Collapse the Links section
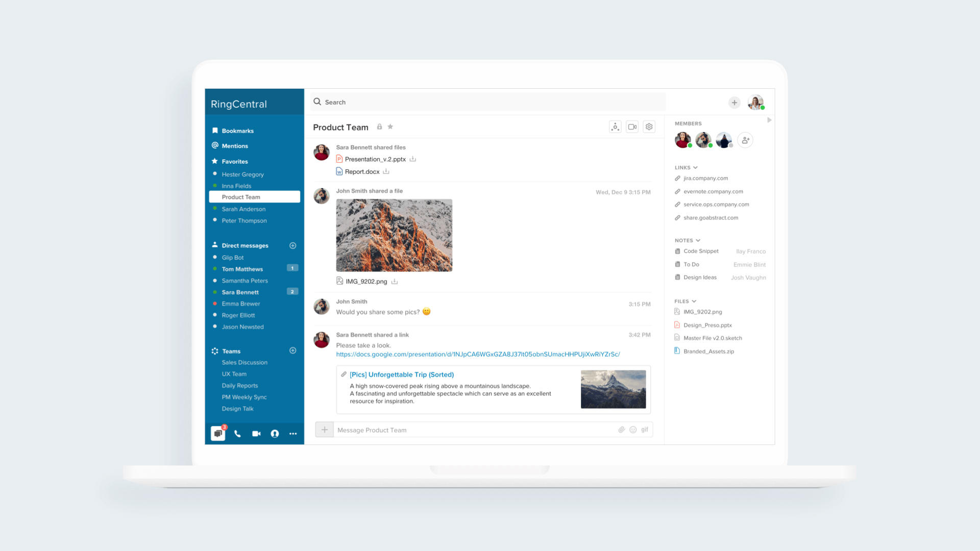The image size is (980, 551). pos(695,168)
